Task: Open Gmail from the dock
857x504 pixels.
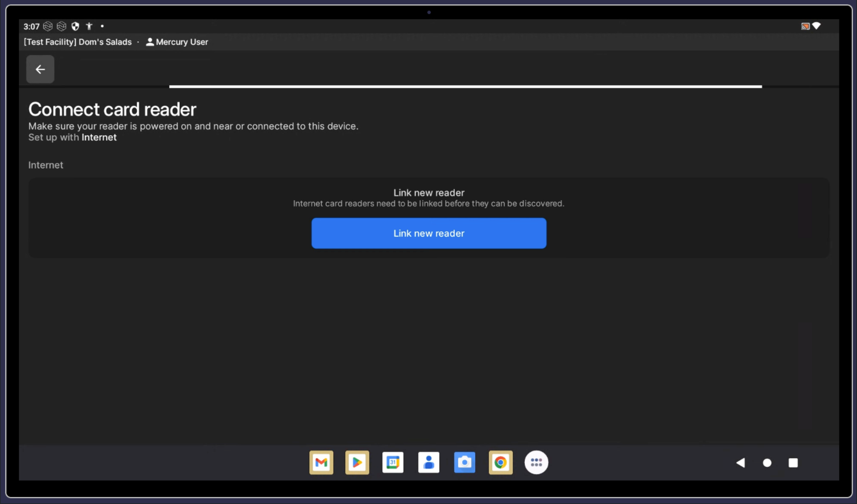Action: click(321, 462)
